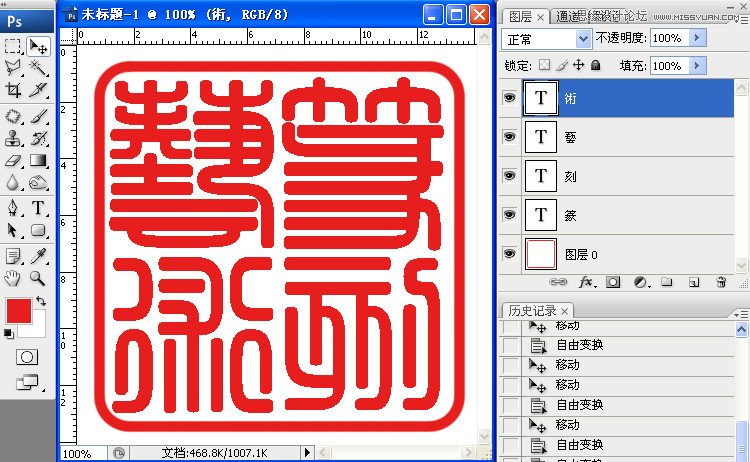
Task: Close the 历史记录 tab
Action: (564, 311)
